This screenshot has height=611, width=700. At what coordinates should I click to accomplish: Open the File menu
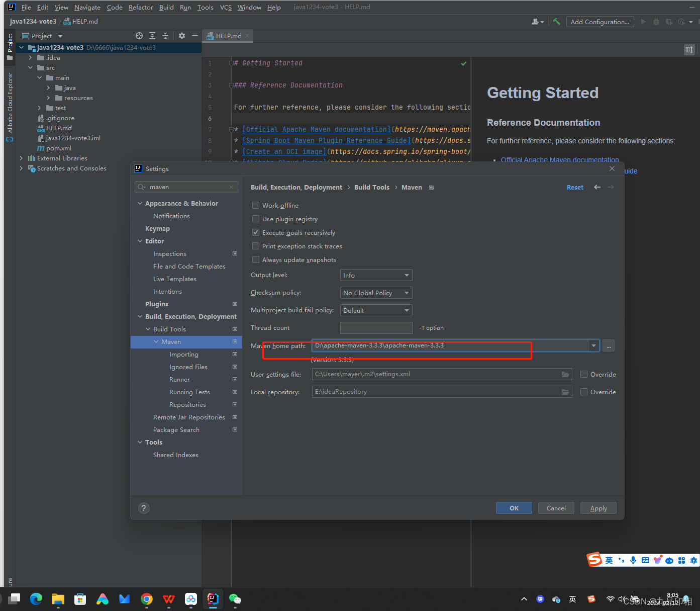pyautogui.click(x=26, y=7)
